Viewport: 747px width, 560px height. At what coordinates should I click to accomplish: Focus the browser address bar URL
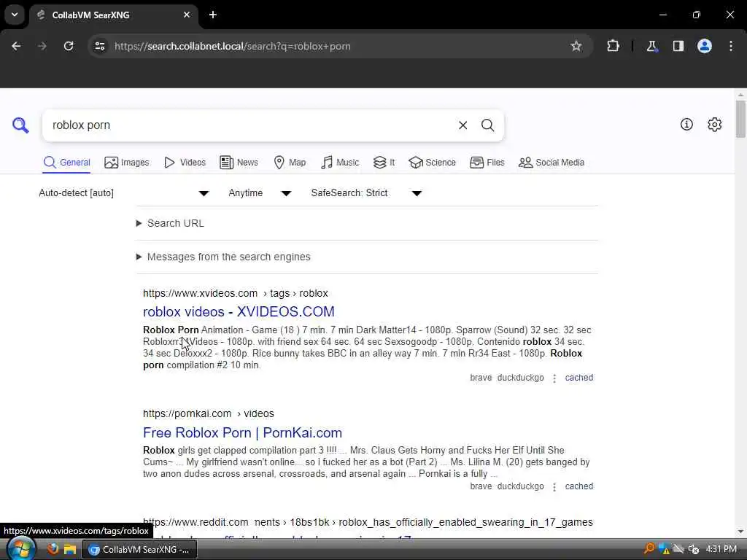(233, 46)
